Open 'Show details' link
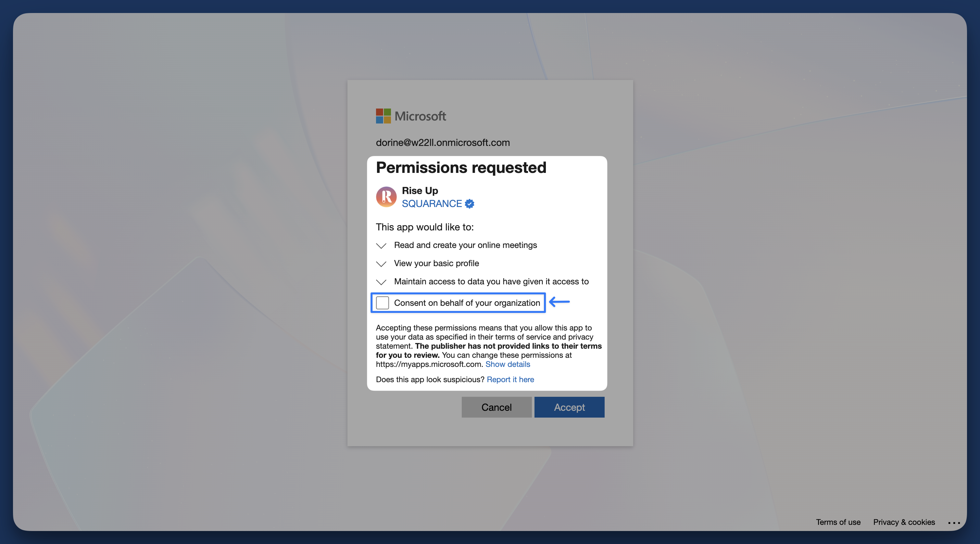980x544 pixels. click(507, 364)
